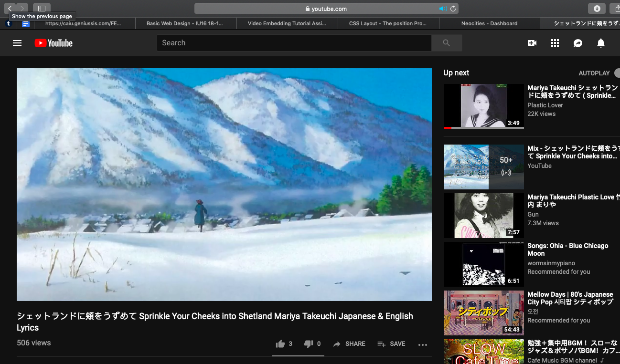Screen dimensions: 620x364
Task: Open Safari share button
Action: pos(616,8)
